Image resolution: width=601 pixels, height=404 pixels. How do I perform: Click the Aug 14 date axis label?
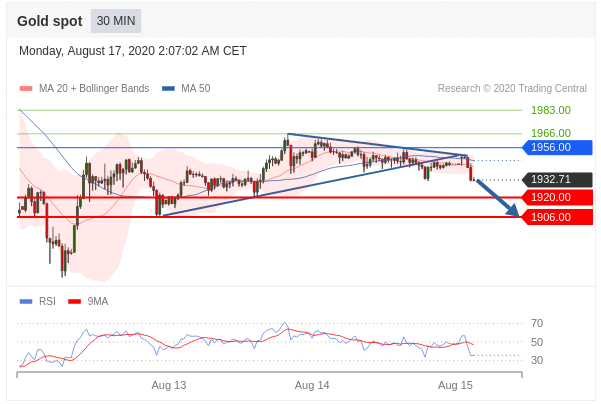[312, 385]
